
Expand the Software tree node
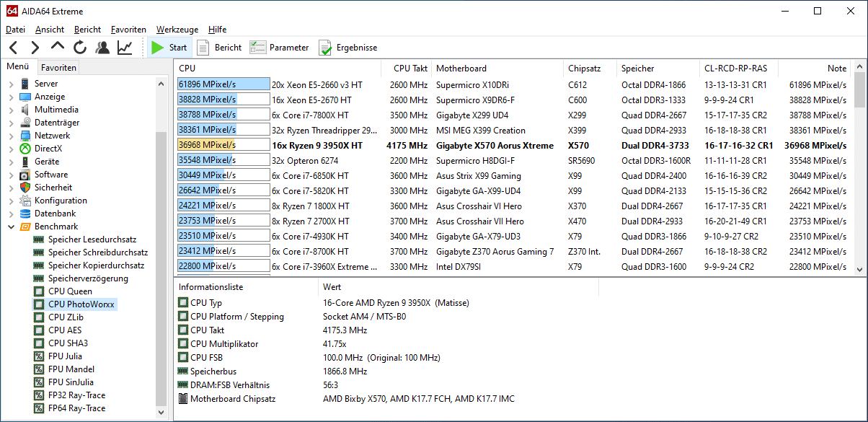pyautogui.click(x=11, y=175)
